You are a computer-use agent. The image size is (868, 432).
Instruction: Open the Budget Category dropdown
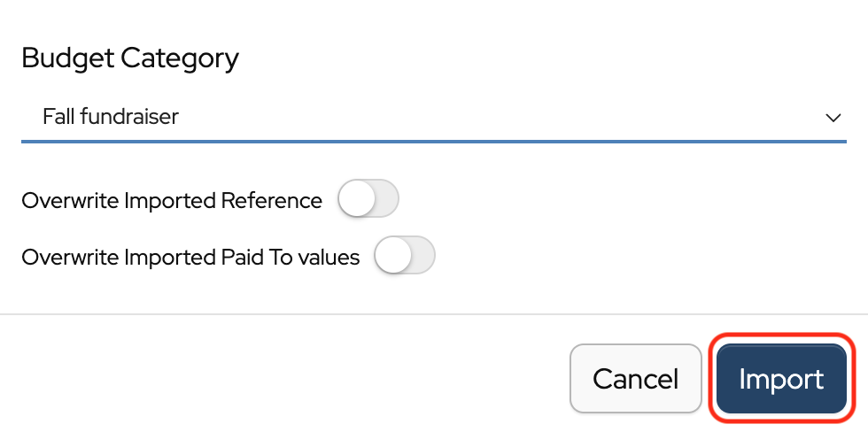click(433, 117)
